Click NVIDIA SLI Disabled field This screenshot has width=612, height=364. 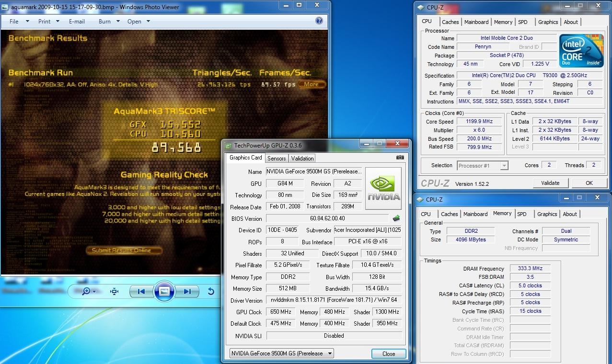[334, 336]
